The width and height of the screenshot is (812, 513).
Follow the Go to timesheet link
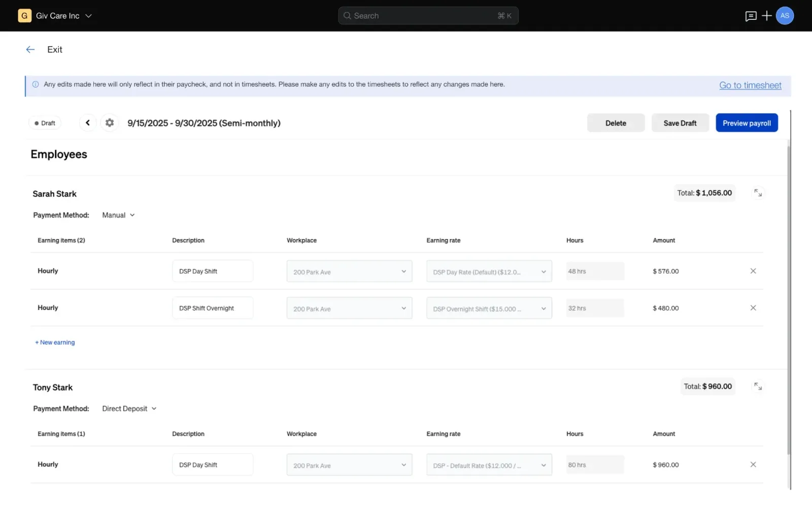[750, 85]
